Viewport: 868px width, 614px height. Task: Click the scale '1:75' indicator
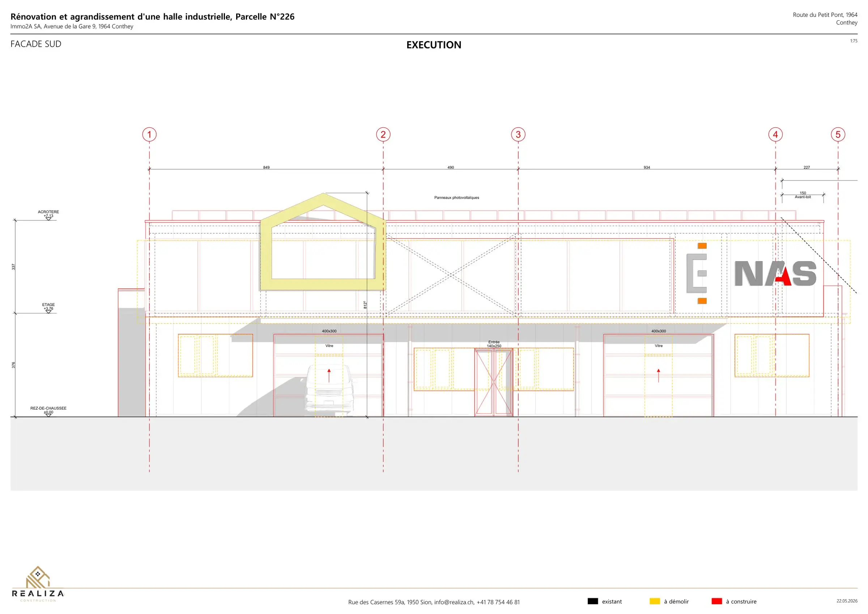pyautogui.click(x=854, y=41)
